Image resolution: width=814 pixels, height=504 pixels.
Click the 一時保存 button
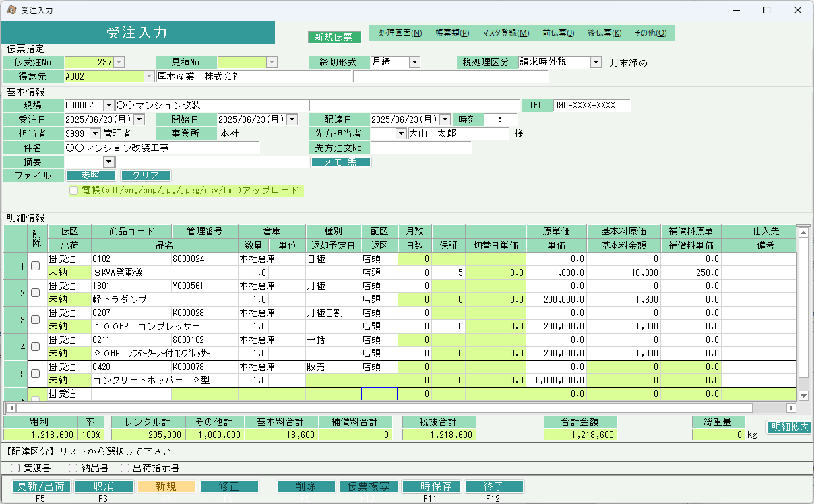click(431, 486)
